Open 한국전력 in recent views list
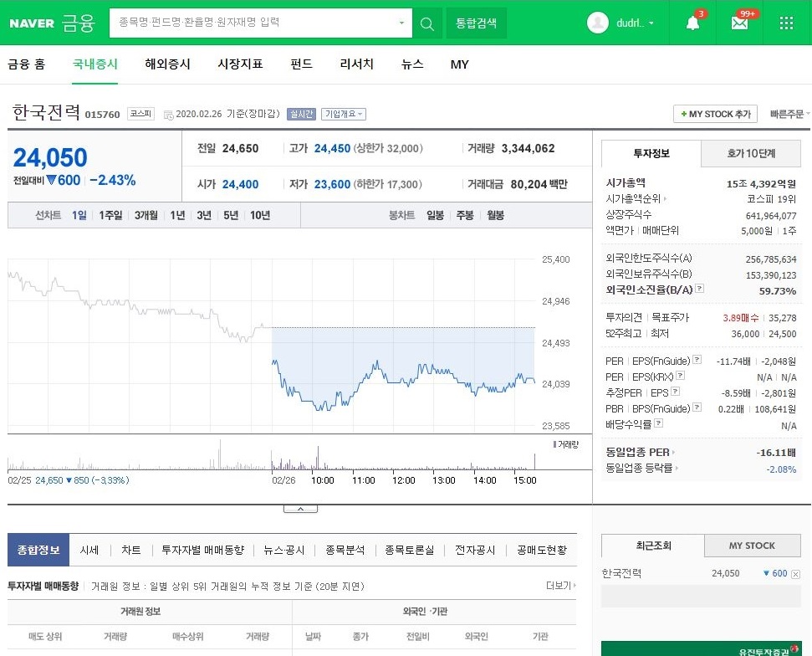 pyautogui.click(x=621, y=574)
